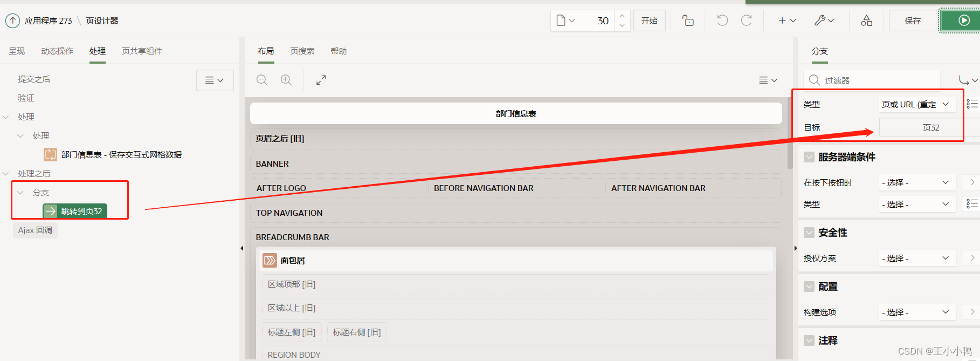Open button-pressed item navigation arrow
Screen dimensions: 980x361
click(x=972, y=182)
